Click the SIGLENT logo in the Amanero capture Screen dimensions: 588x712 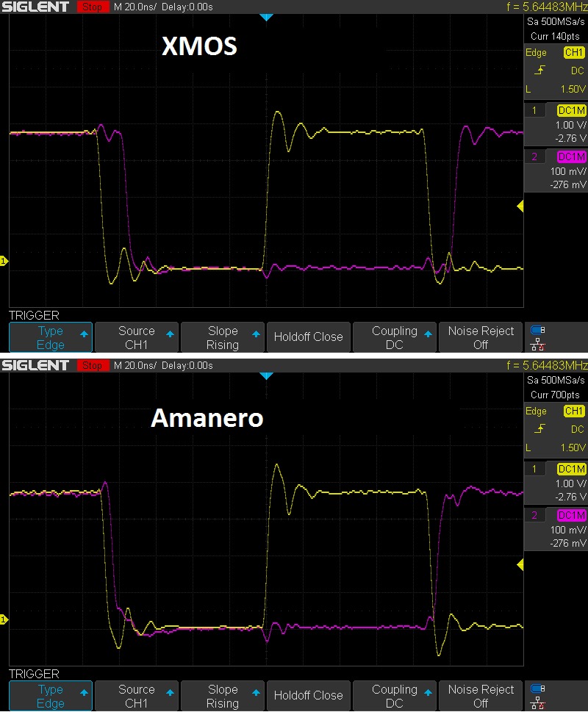pos(35,365)
